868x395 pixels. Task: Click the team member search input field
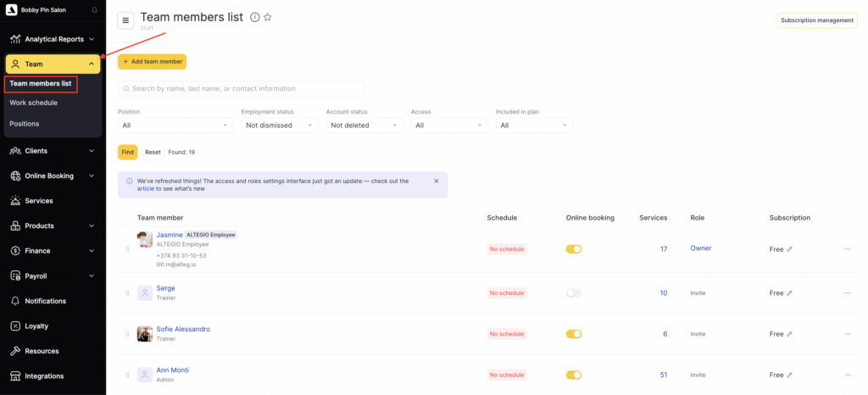coord(242,88)
